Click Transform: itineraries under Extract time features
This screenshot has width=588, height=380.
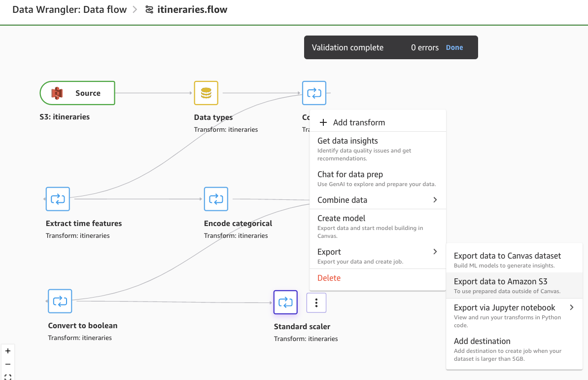tap(77, 236)
